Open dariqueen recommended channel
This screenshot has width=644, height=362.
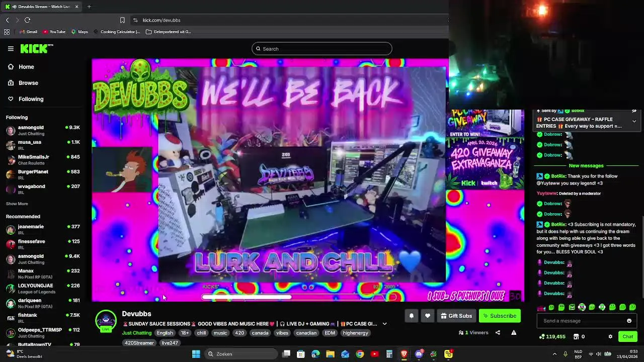[x=43, y=303]
